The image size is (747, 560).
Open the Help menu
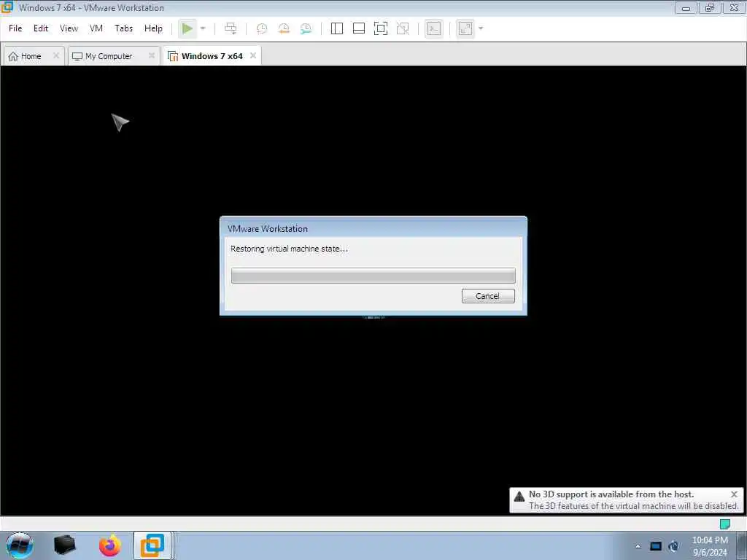tap(153, 28)
